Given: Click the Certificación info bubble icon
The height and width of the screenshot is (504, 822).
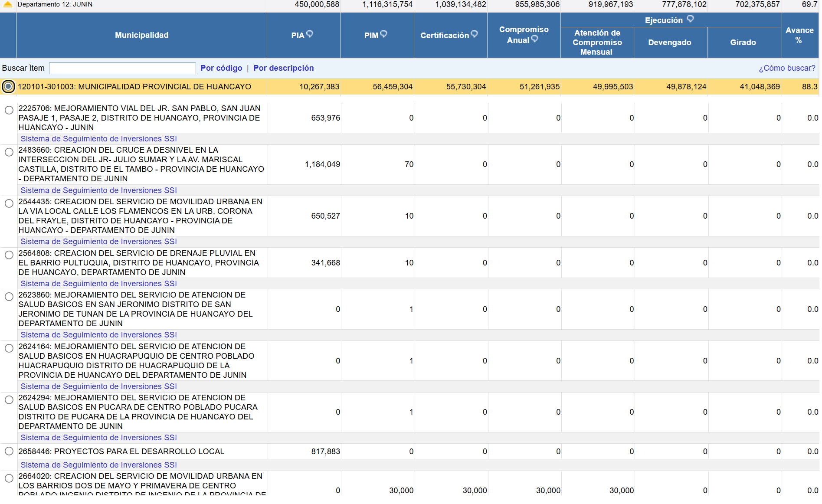Looking at the screenshot, I should [x=474, y=34].
